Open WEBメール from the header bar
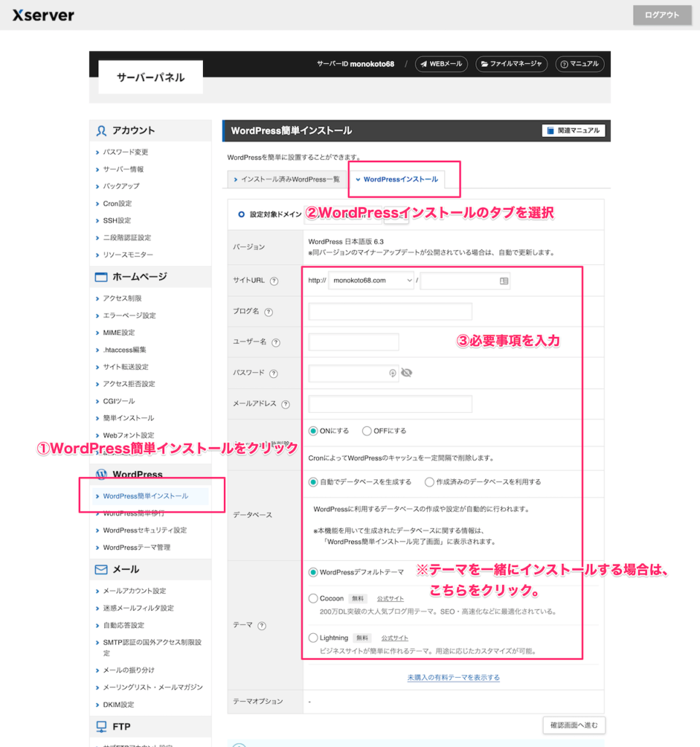Screen dimensions: 700x747 (442, 64)
